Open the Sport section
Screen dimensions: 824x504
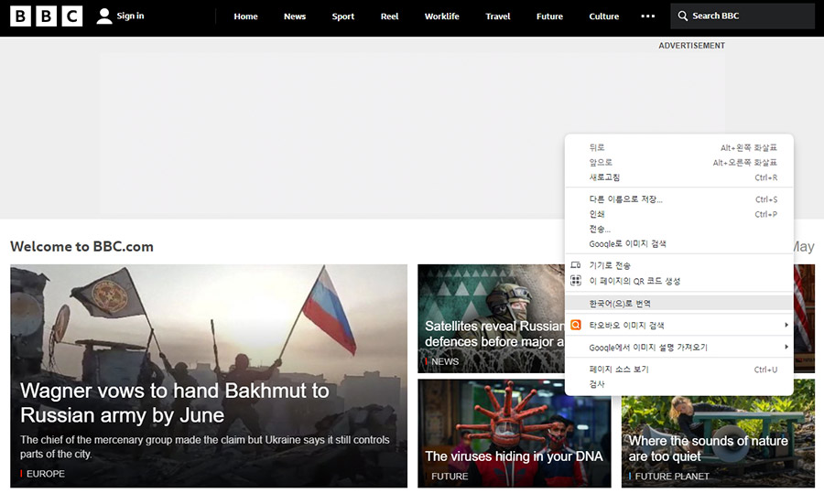(343, 16)
